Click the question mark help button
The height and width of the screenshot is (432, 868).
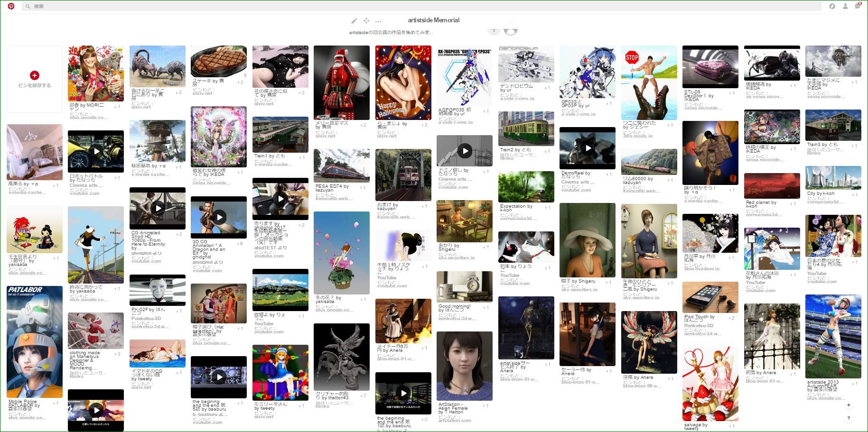click(x=849, y=418)
